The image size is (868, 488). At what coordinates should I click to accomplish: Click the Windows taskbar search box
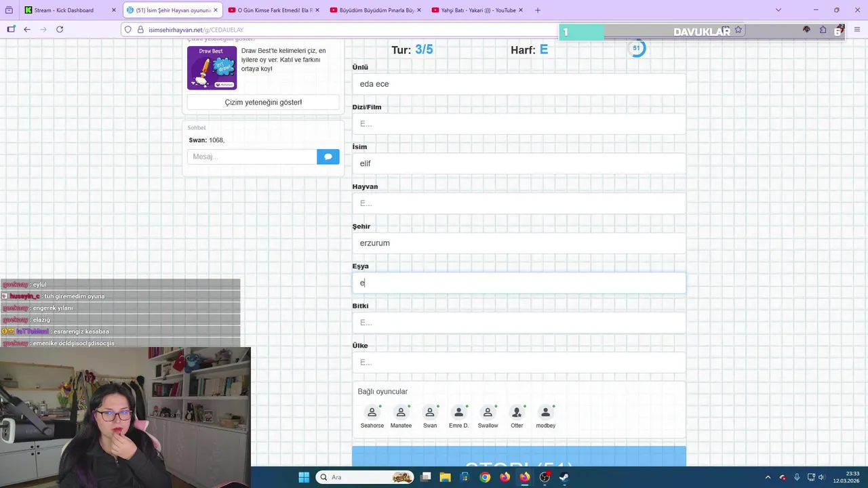pyautogui.click(x=366, y=477)
